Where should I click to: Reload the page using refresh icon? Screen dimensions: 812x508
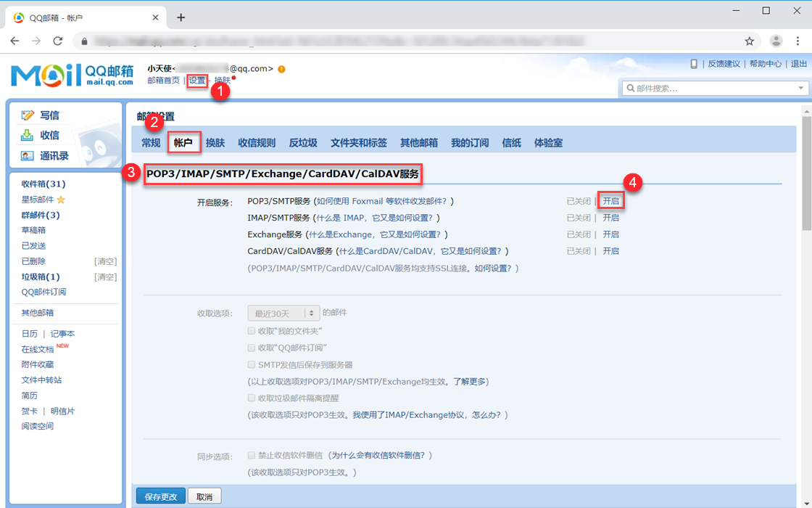[x=57, y=41]
